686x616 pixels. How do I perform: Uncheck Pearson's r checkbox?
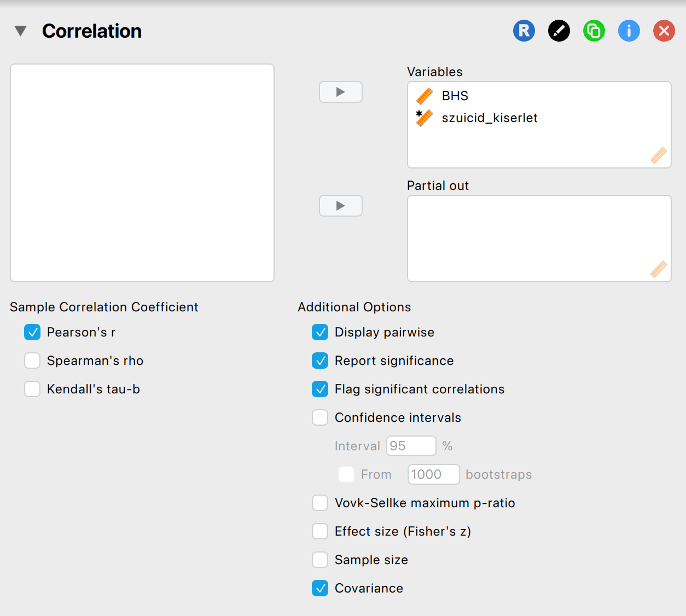(32, 332)
